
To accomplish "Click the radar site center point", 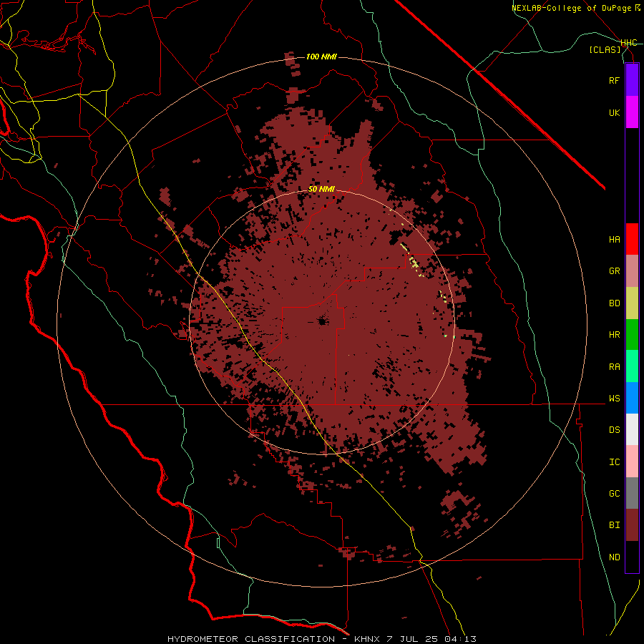I will (322, 321).
